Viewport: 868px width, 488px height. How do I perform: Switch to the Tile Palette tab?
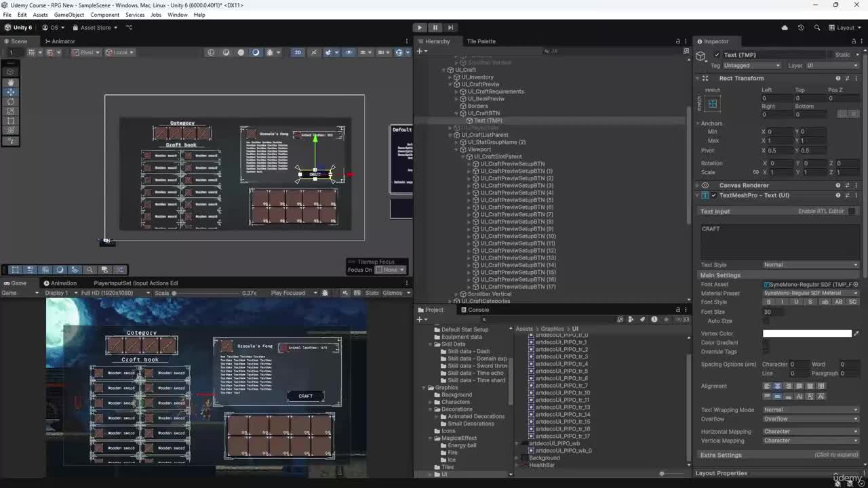(481, 41)
